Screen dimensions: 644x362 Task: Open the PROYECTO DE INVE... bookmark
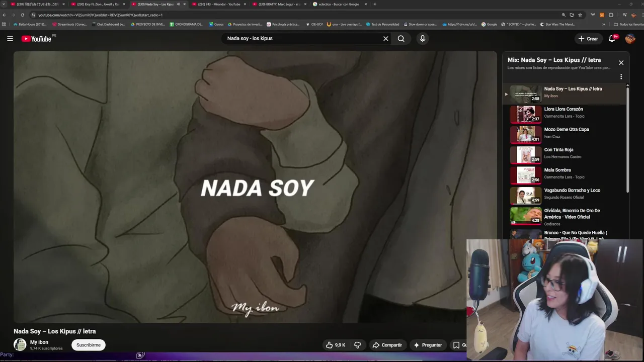click(x=147, y=24)
